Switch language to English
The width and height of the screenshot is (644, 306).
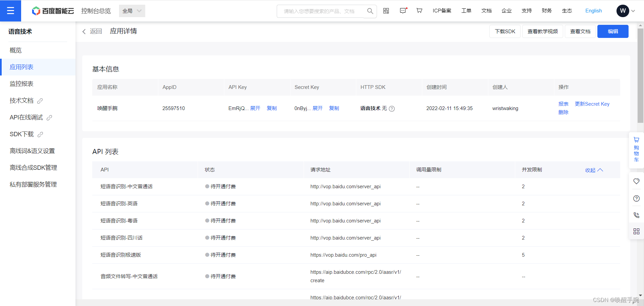593,11
